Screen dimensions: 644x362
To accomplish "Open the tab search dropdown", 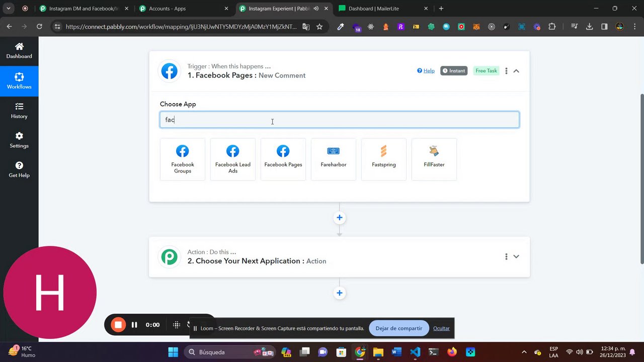I will (9, 9).
